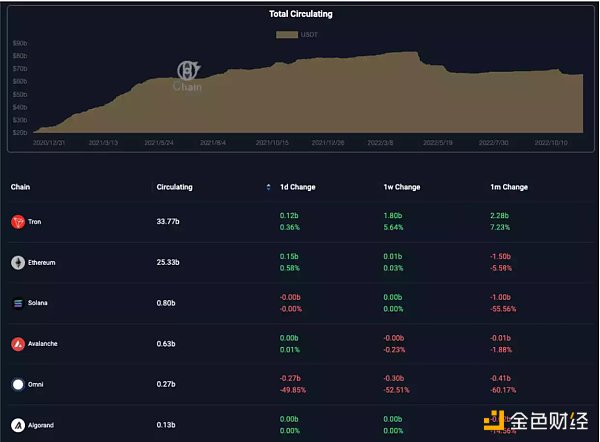Click the Solana chain logo icon
Screen dimensions: 600x442
click(x=17, y=303)
